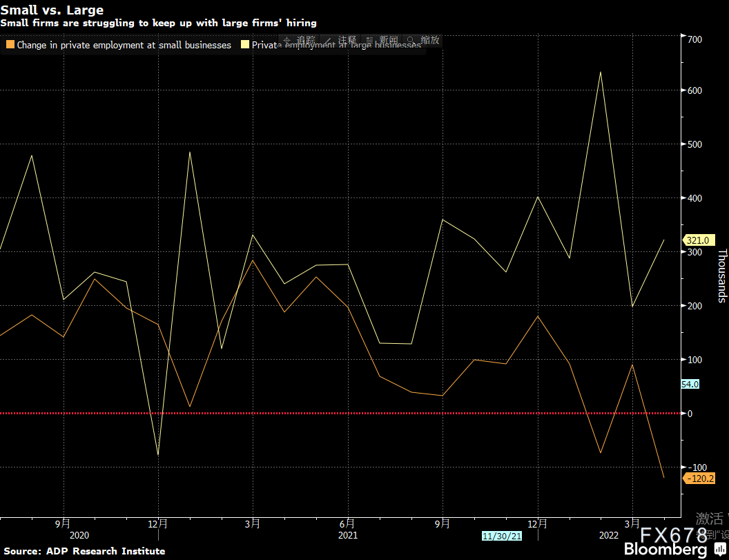The image size is (729, 560).
Task: Click the Bloomberg logo icon
Action: point(720,549)
